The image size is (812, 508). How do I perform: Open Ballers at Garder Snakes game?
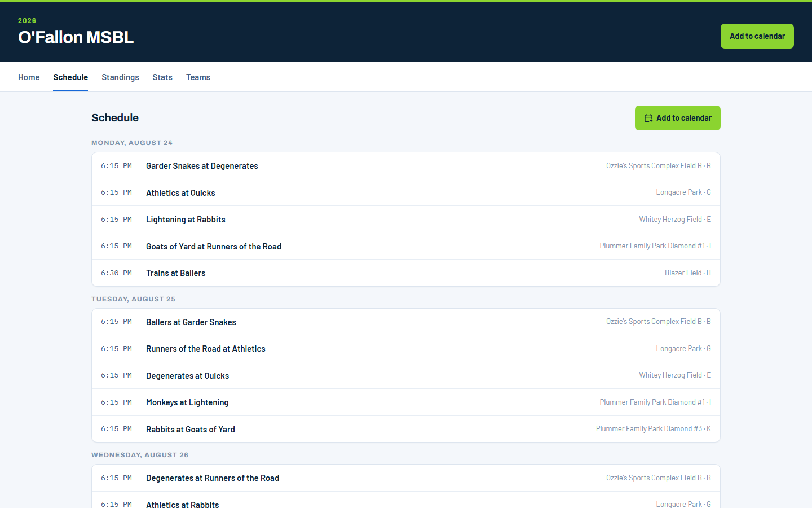[x=406, y=322]
